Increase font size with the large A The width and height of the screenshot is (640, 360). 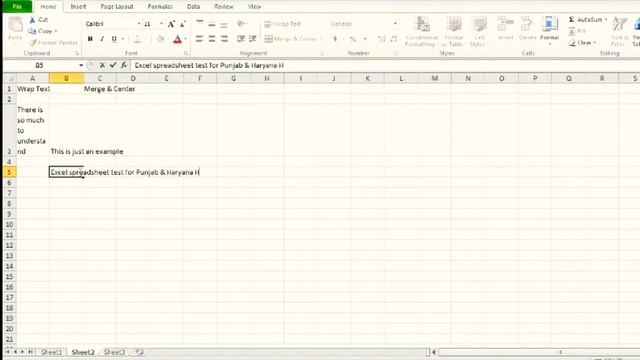tap(171, 24)
